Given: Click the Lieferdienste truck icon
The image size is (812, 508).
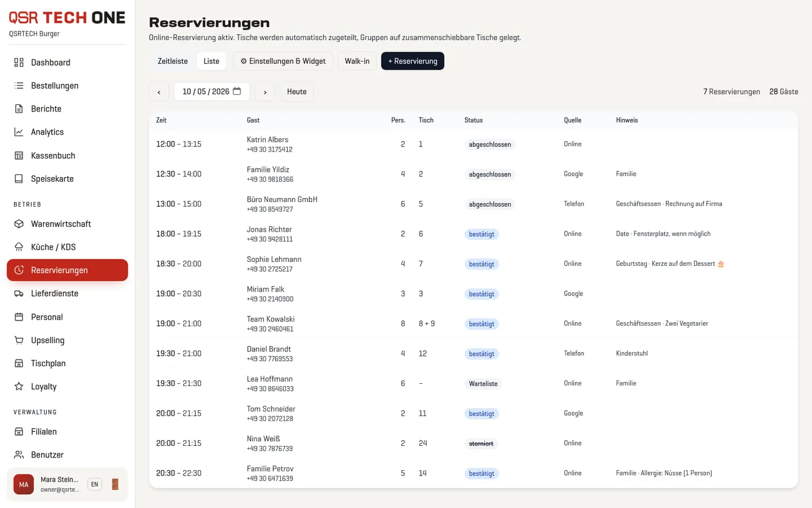Looking at the screenshot, I should click(x=19, y=293).
